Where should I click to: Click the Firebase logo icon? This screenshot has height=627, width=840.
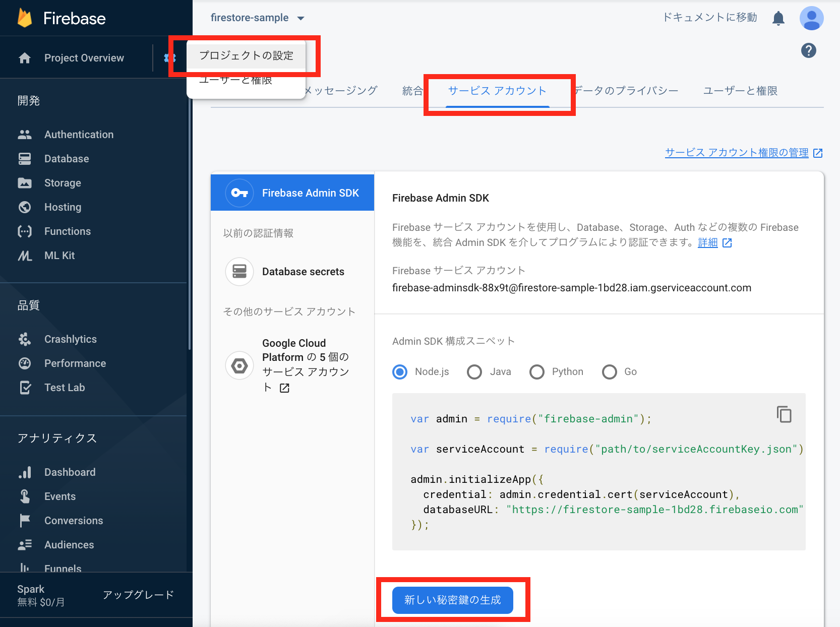(x=25, y=18)
